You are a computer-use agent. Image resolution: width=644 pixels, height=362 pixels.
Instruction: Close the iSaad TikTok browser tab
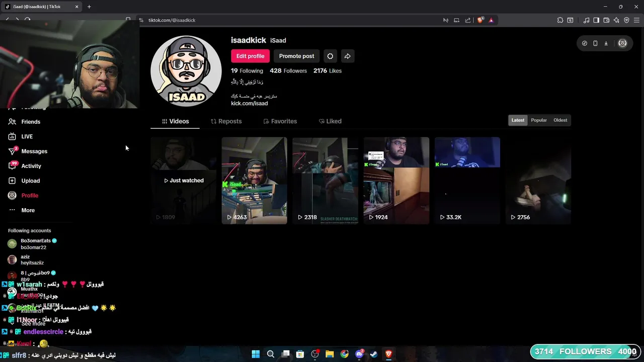pyautogui.click(x=76, y=7)
